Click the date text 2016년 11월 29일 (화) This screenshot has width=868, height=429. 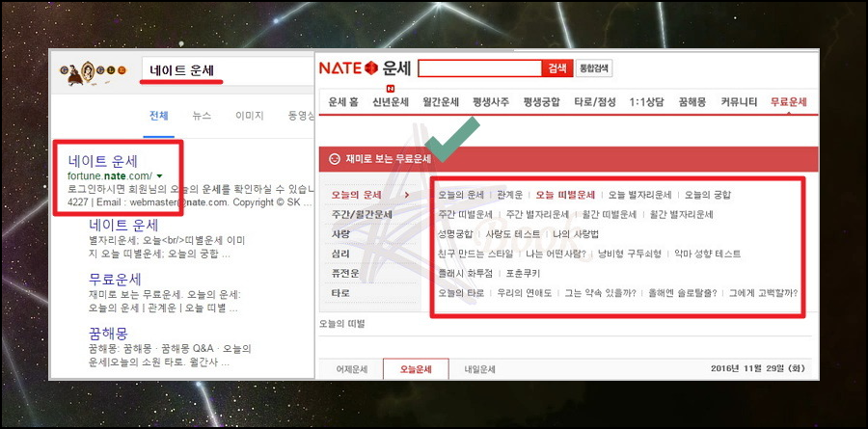pos(758,368)
